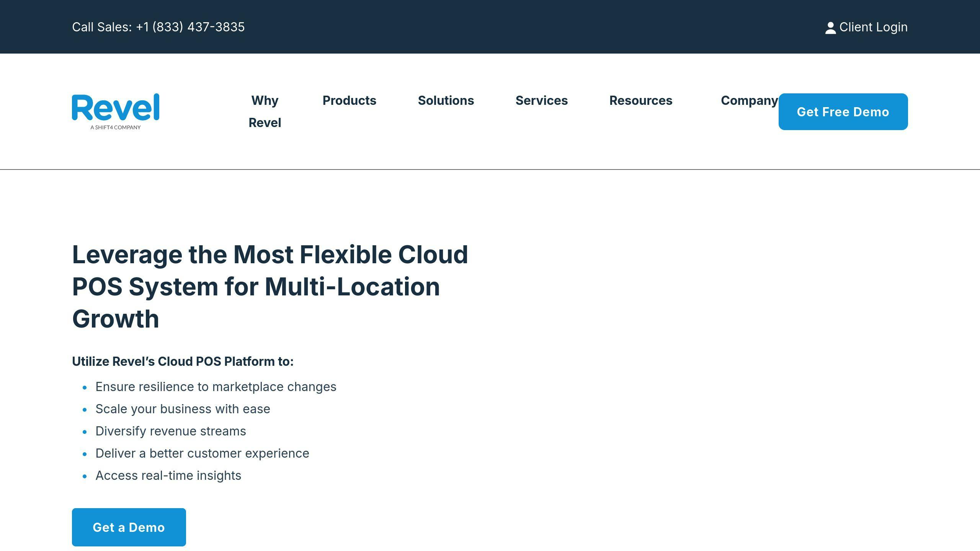Click the Revel logo

point(116,111)
